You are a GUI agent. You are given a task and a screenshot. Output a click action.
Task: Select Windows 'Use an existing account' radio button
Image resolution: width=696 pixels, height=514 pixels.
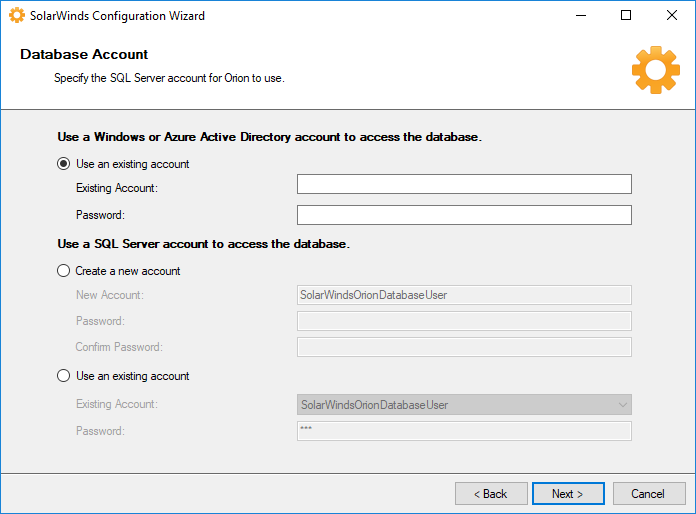coord(64,164)
